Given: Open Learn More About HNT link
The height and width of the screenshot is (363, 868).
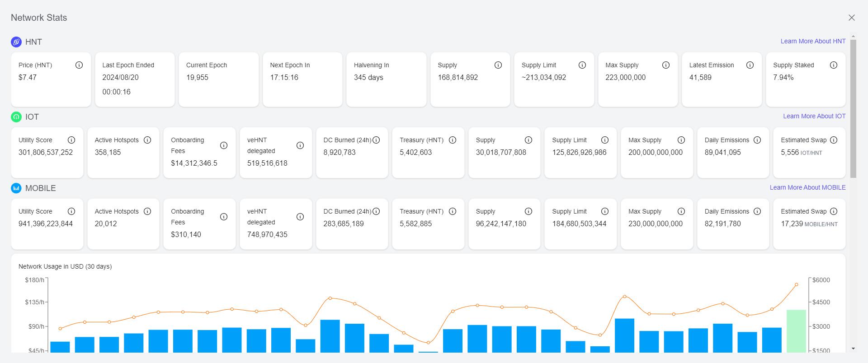Looking at the screenshot, I should 813,41.
